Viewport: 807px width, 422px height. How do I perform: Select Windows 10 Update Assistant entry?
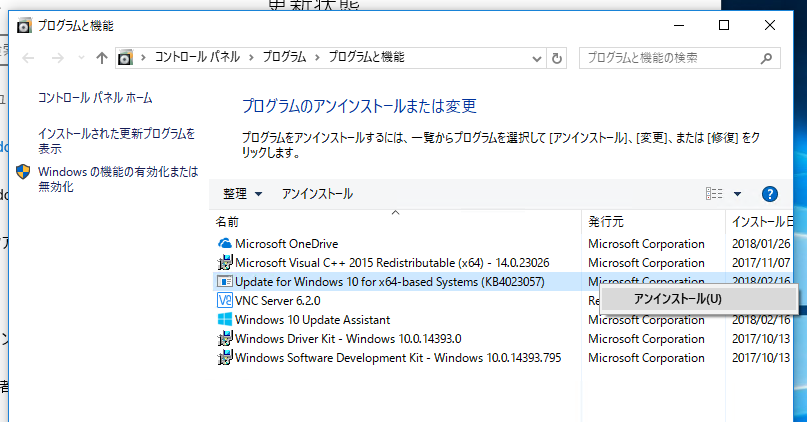coord(312,320)
